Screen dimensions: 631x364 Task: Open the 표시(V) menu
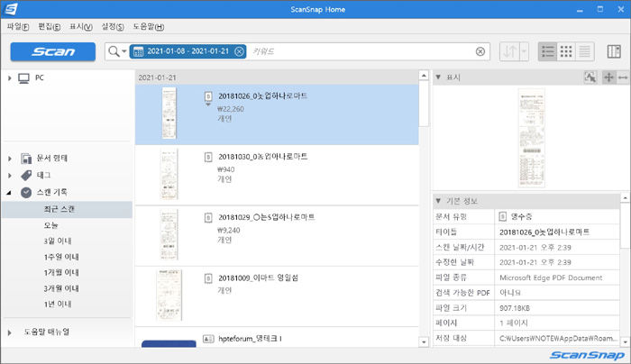pos(81,26)
